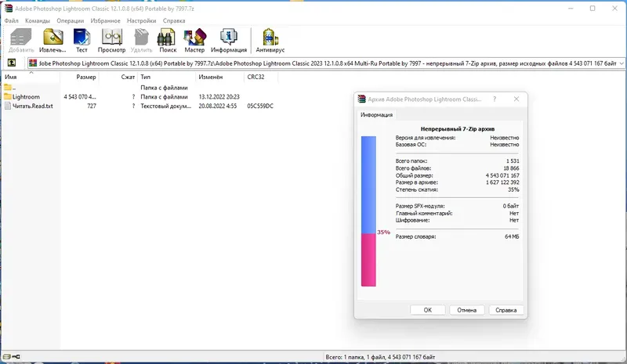Sort by Изменён column header

[220, 77]
